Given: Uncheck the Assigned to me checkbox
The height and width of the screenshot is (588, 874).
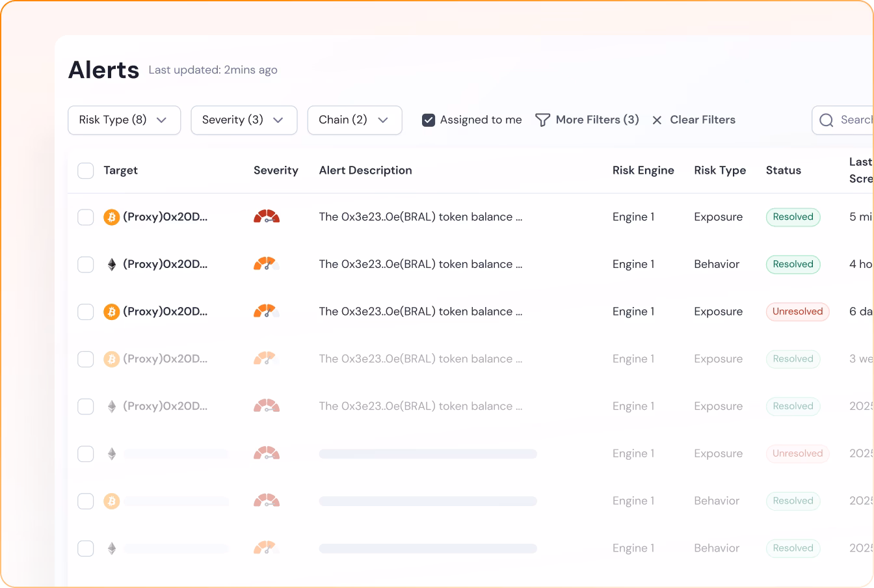Looking at the screenshot, I should coord(429,120).
